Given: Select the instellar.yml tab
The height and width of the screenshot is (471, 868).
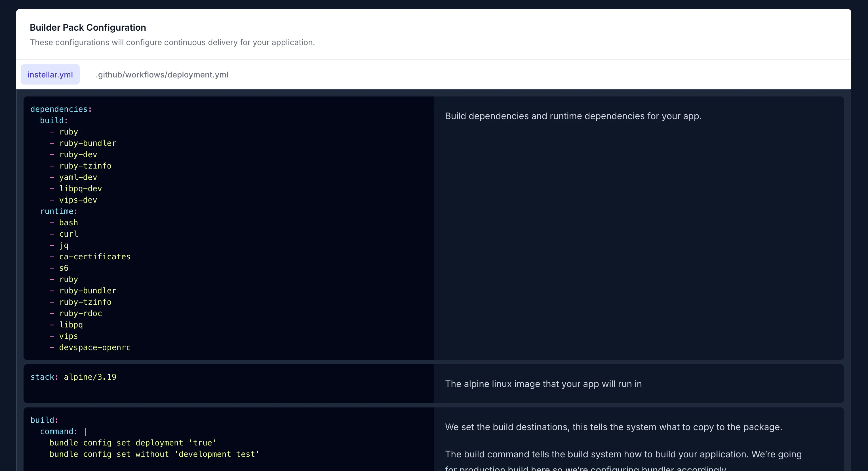Looking at the screenshot, I should click(50, 75).
